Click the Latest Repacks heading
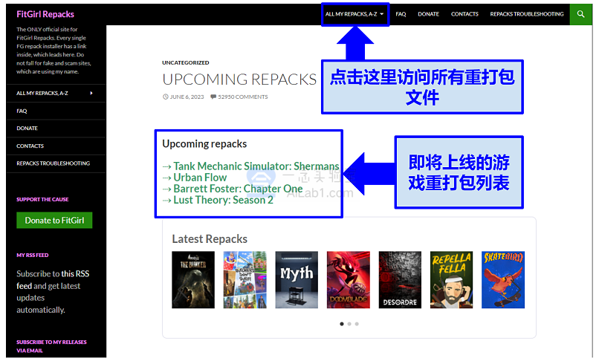 [x=210, y=239]
